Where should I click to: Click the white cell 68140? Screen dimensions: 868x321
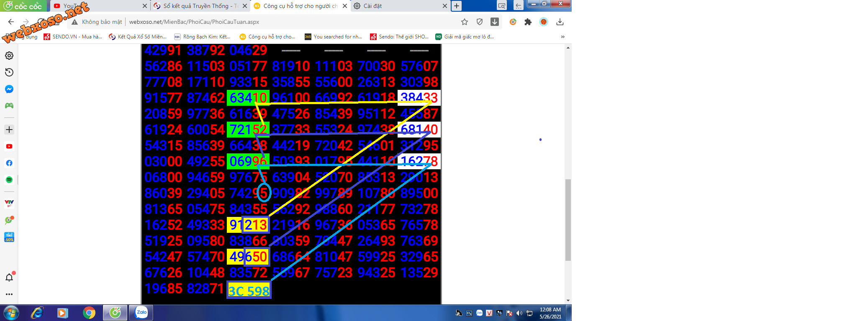pyautogui.click(x=419, y=130)
